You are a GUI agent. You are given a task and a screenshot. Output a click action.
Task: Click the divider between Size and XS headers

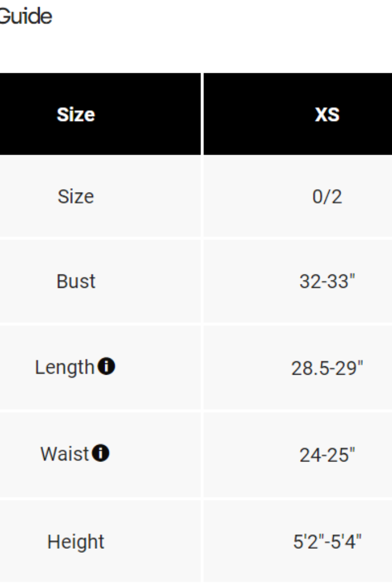pos(202,114)
